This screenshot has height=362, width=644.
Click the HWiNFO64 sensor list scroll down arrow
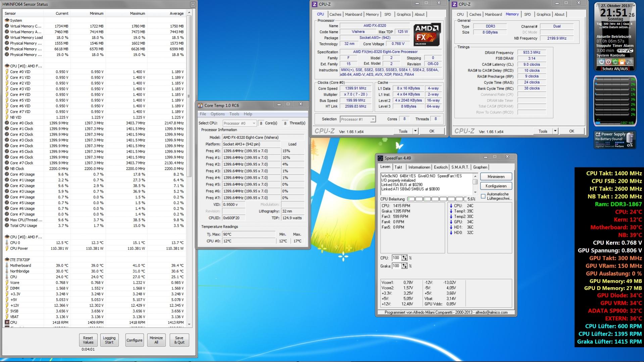tap(189, 324)
